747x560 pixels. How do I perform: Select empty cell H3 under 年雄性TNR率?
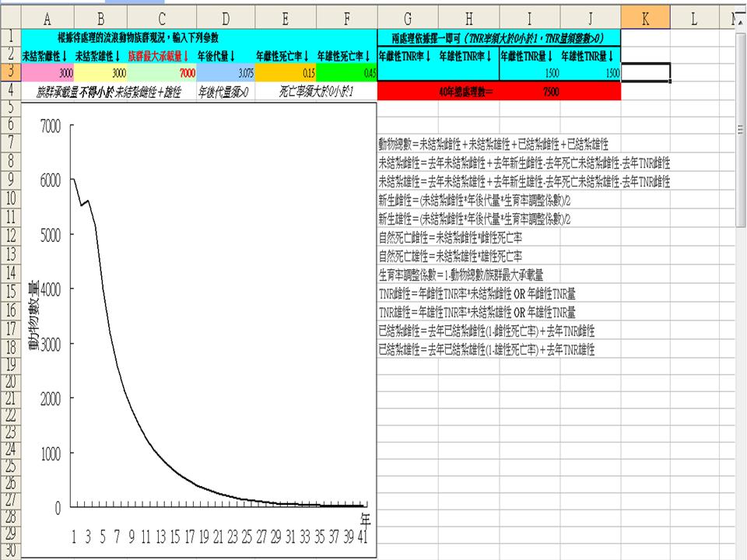pyautogui.click(x=468, y=72)
